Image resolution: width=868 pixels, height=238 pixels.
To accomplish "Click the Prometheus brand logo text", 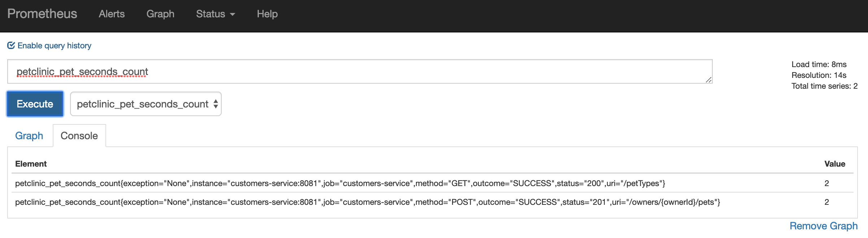I will click(x=42, y=14).
